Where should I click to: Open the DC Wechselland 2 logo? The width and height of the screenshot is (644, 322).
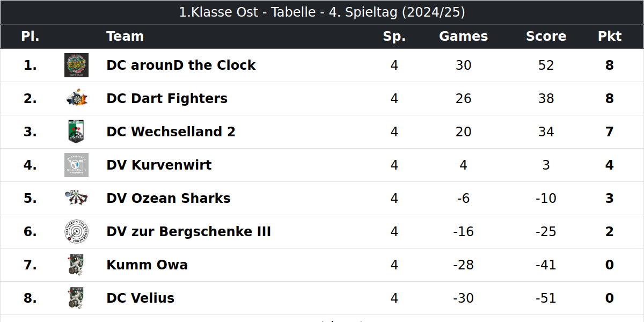click(x=76, y=132)
